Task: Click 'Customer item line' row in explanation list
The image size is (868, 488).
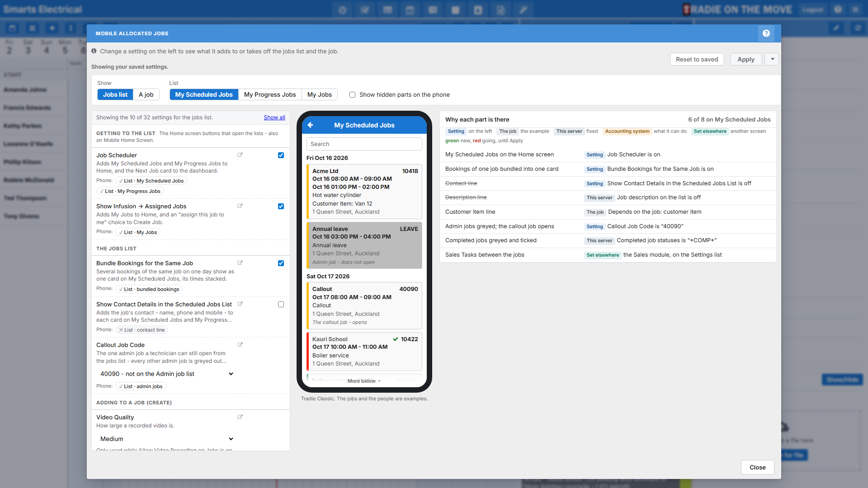Action: click(608, 212)
